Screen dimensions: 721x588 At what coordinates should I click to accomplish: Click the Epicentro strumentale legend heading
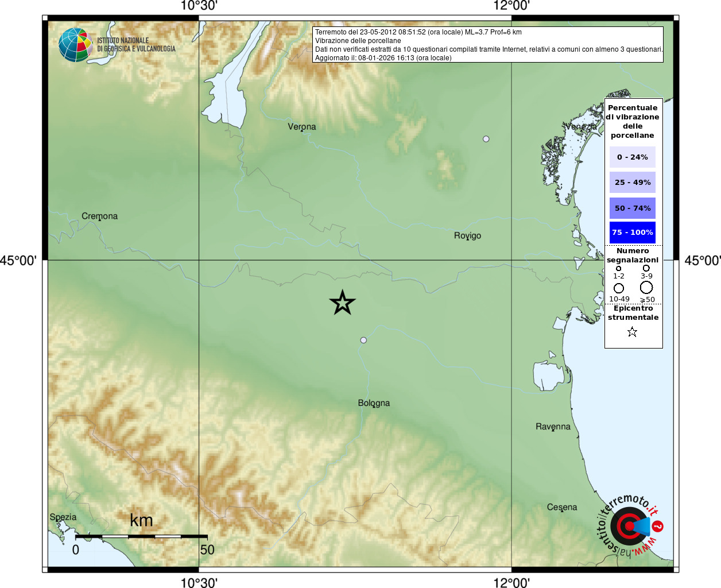(633, 313)
